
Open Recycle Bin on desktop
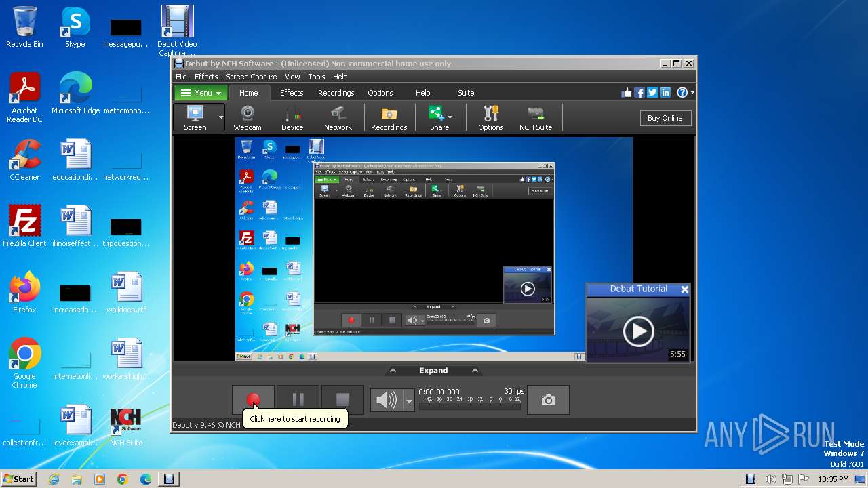point(24,27)
